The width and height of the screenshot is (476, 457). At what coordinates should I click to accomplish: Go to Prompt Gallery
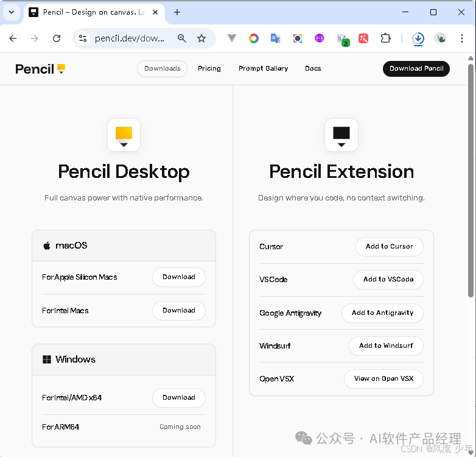click(263, 69)
